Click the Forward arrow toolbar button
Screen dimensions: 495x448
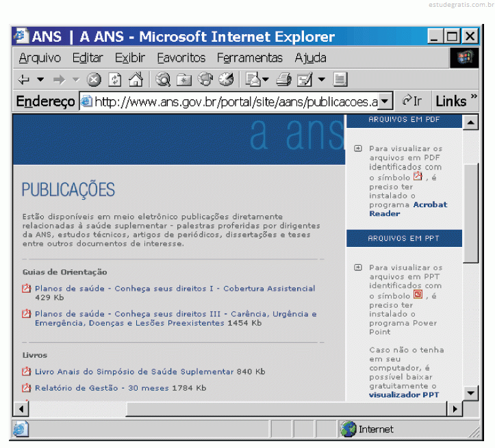point(59,80)
